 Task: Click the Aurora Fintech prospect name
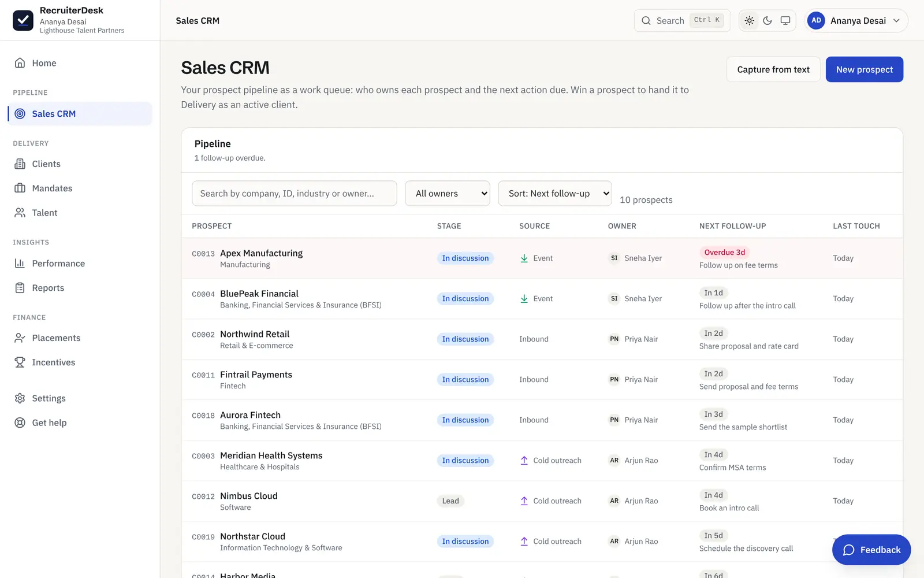[x=250, y=415]
